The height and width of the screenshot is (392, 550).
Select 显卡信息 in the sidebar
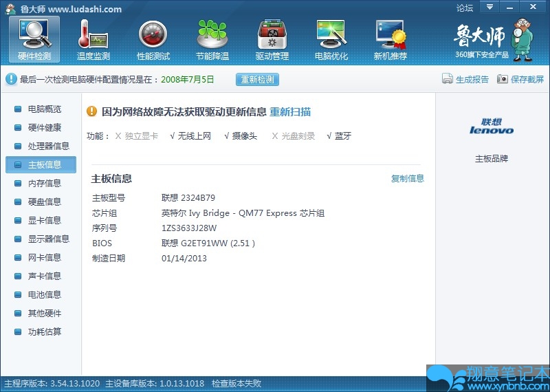(44, 220)
